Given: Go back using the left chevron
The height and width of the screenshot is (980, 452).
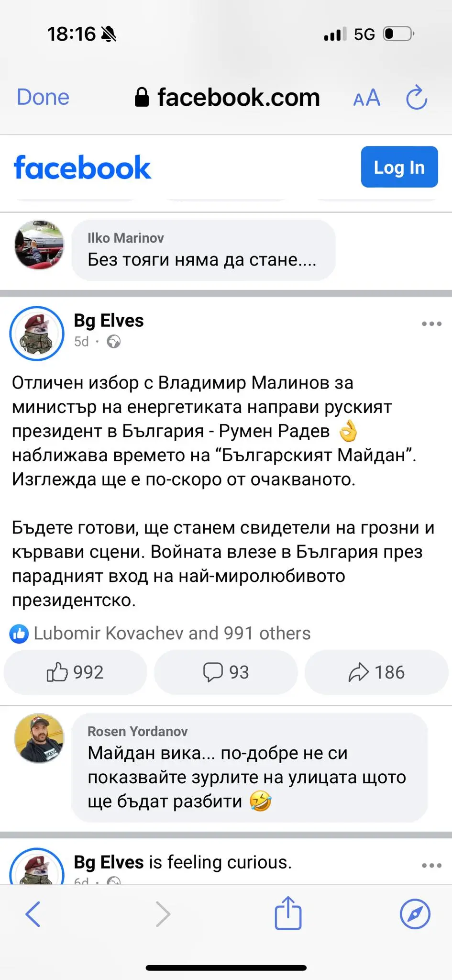Looking at the screenshot, I should (33, 914).
